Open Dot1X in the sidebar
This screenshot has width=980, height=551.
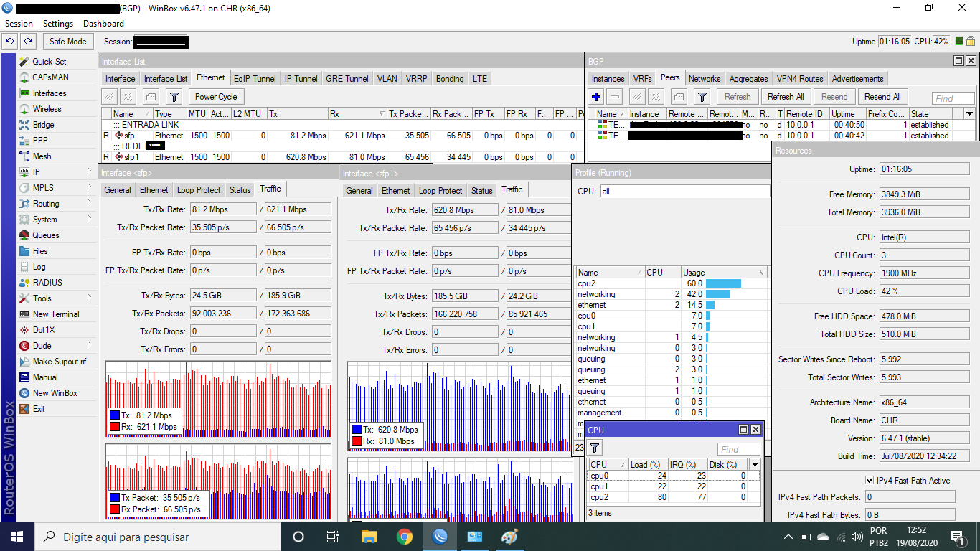pos(43,330)
